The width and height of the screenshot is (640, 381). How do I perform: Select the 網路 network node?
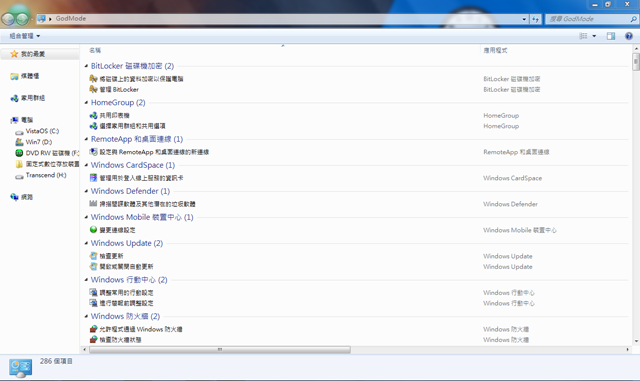(22, 197)
